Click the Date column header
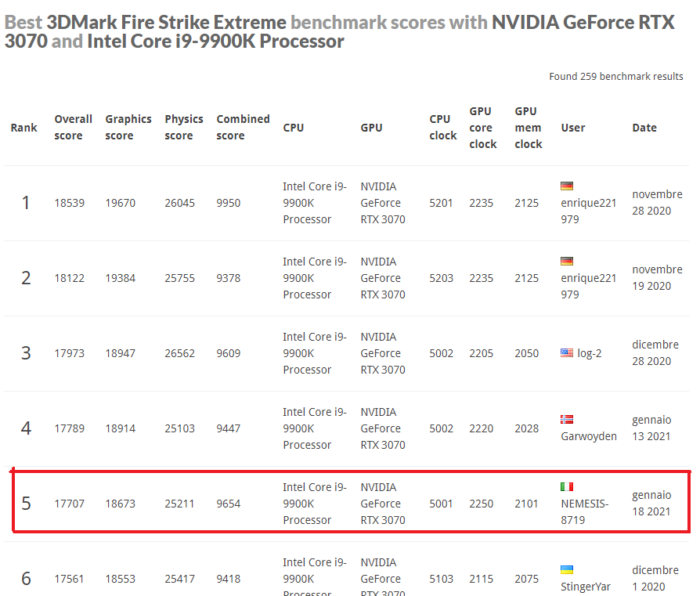 644,128
